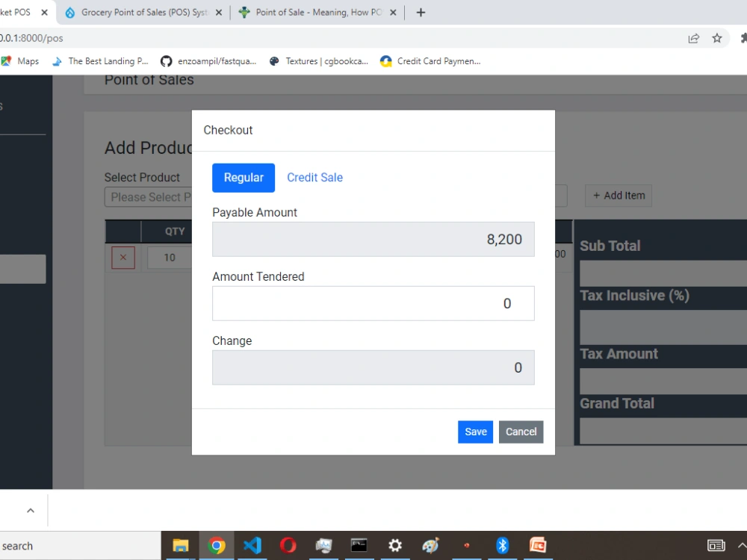Click the Change field in Checkout
The image size is (747, 560).
pos(373,367)
